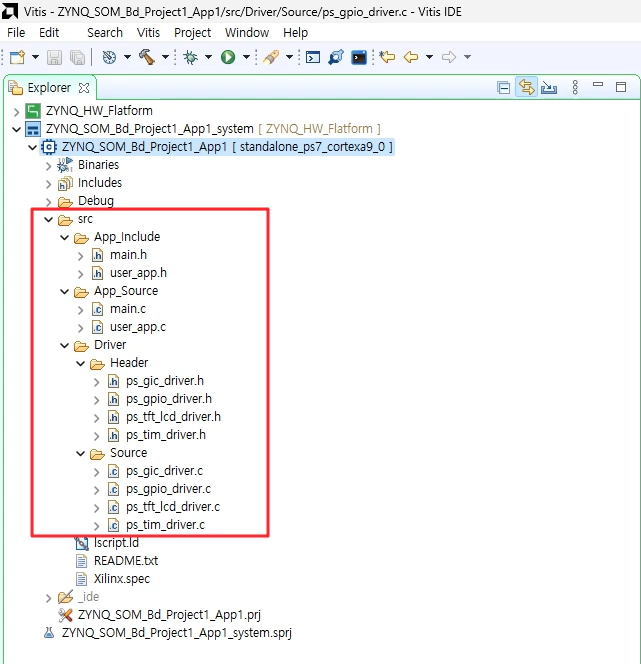
Task: Open the Window menu
Action: coord(247,33)
